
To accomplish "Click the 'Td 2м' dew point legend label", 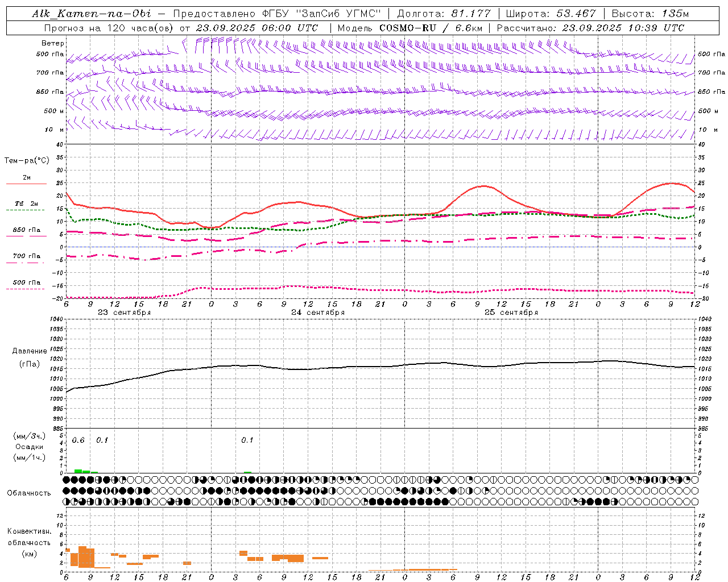I will pyautogui.click(x=26, y=203).
